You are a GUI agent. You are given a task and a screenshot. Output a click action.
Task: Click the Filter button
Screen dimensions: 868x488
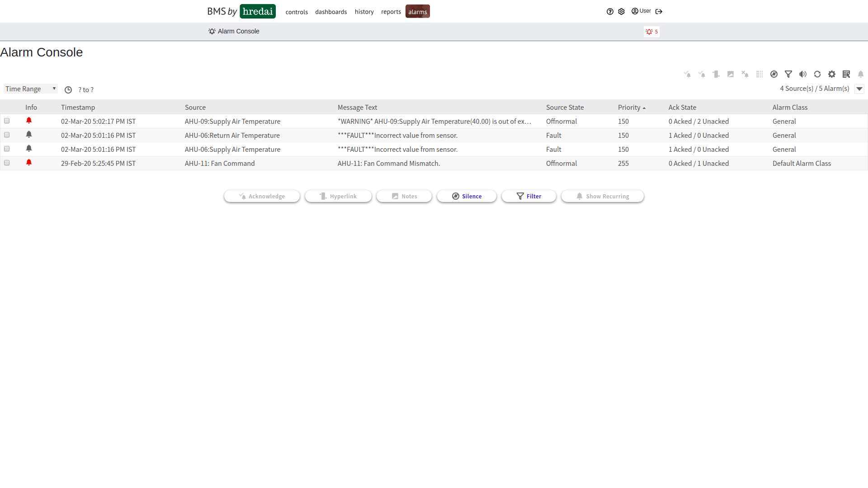tap(529, 196)
